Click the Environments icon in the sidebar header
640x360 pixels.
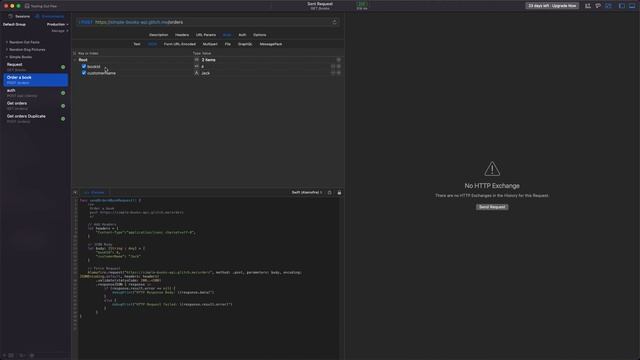pyautogui.click(x=37, y=16)
